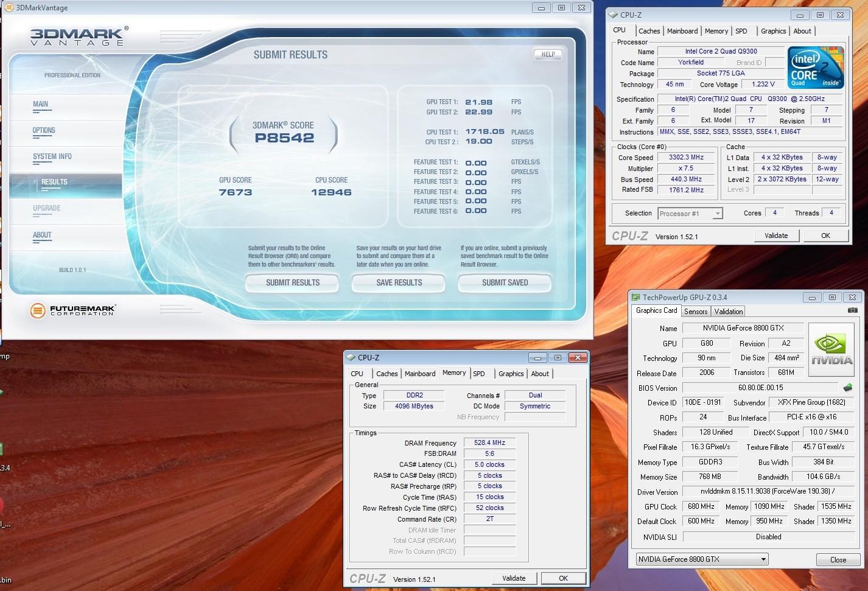Click Subvendor value XFX Pine Group
Image resolution: width=868 pixels, height=591 pixels.
[811, 402]
